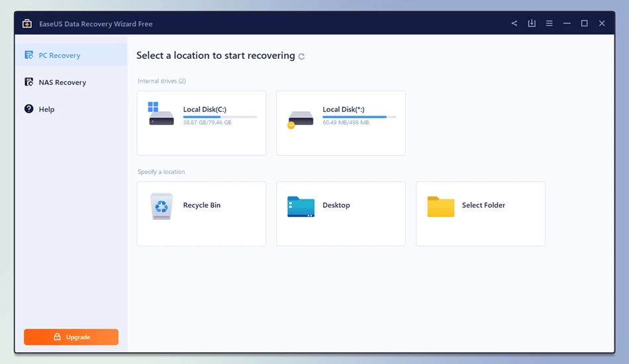Click the share icon in title bar
Image resolution: width=629 pixels, height=364 pixels.
[514, 23]
